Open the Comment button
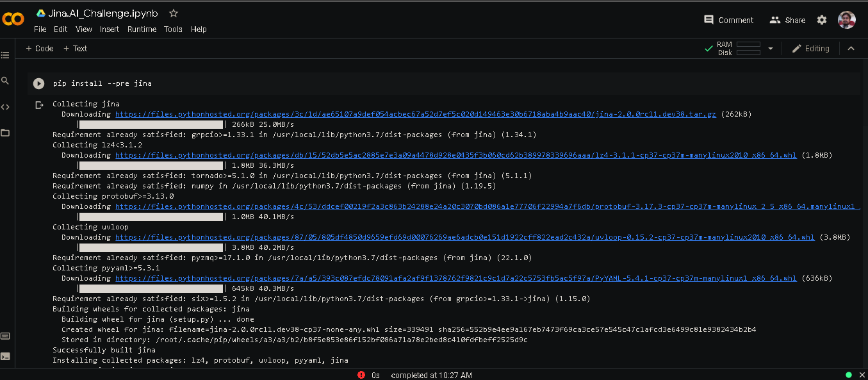This screenshot has width=868, height=380. [728, 20]
